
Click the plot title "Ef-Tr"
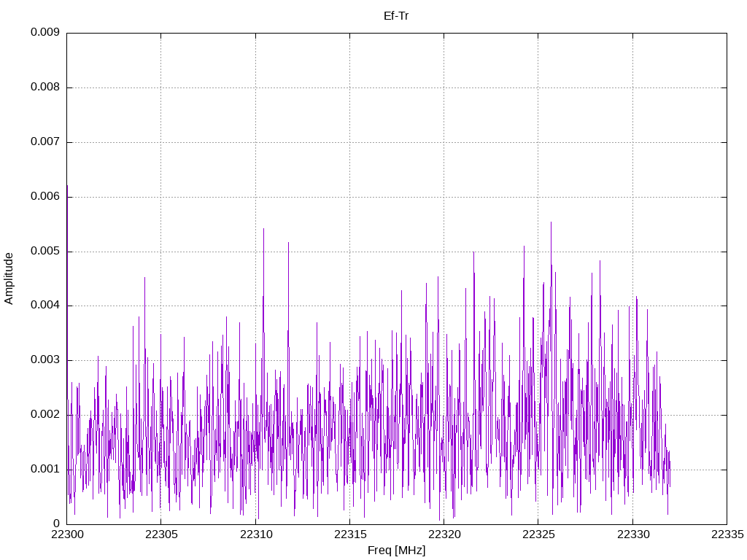click(396, 16)
